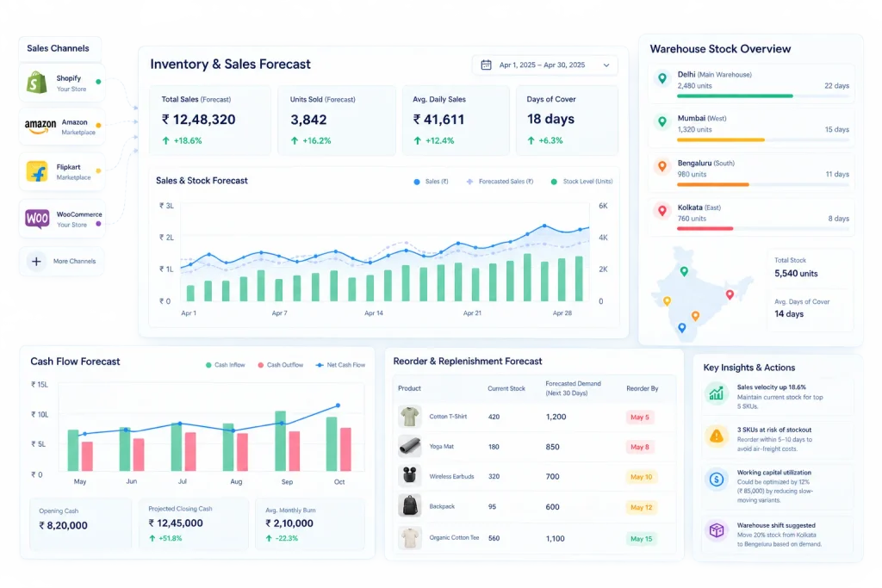Screen dimensions: 882x588
Task: Toggle the Cash Inflow legend series
Action: click(226, 365)
